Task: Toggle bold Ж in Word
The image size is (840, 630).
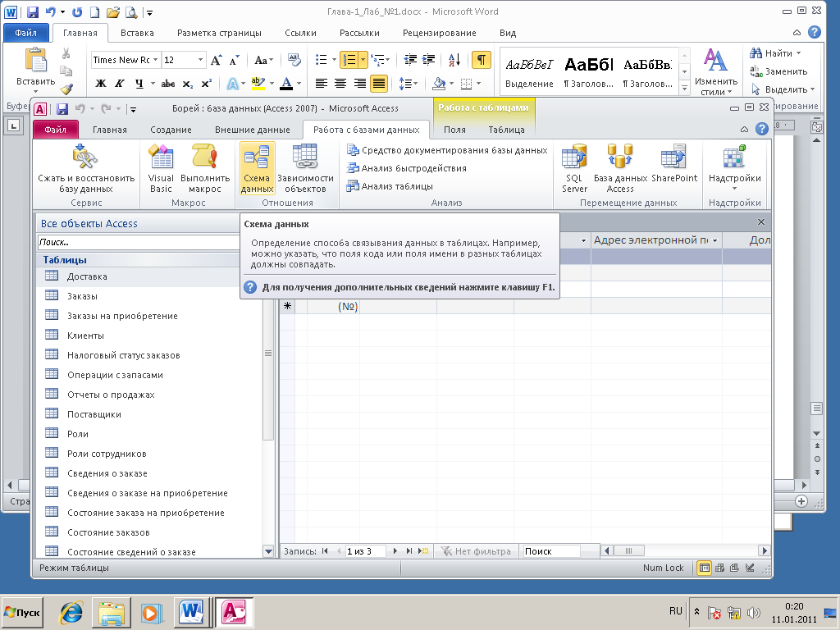Action: click(x=101, y=84)
